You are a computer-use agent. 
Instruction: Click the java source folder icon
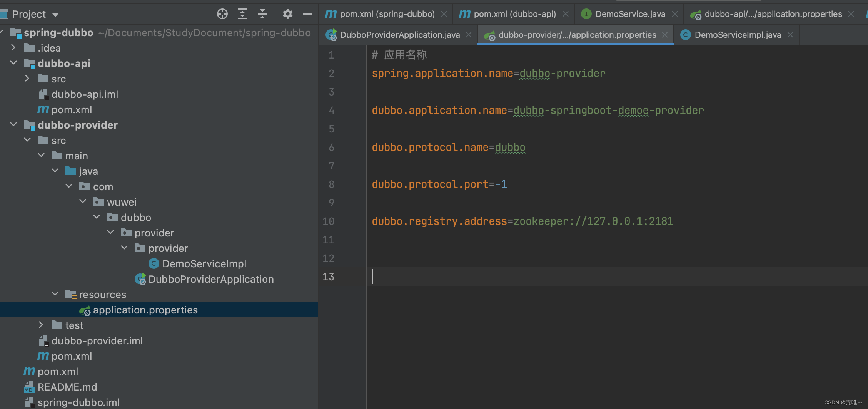(x=71, y=171)
